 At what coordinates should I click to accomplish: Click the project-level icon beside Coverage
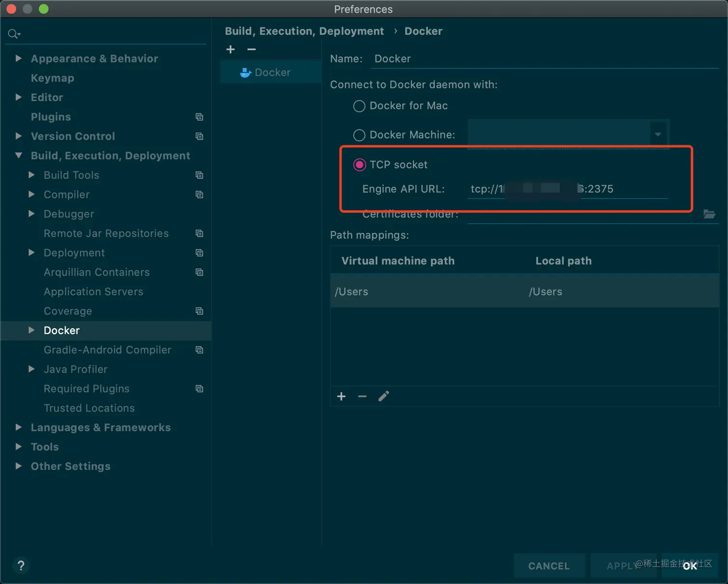pos(199,311)
